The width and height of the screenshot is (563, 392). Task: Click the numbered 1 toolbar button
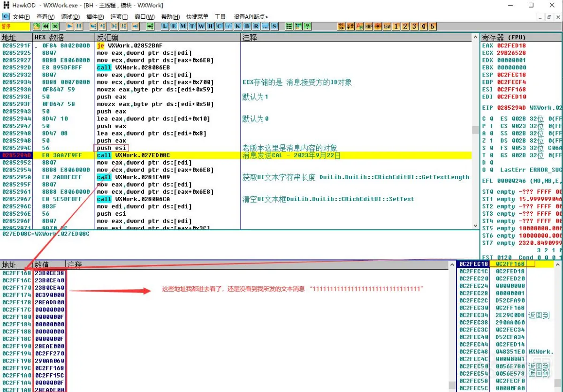click(396, 26)
